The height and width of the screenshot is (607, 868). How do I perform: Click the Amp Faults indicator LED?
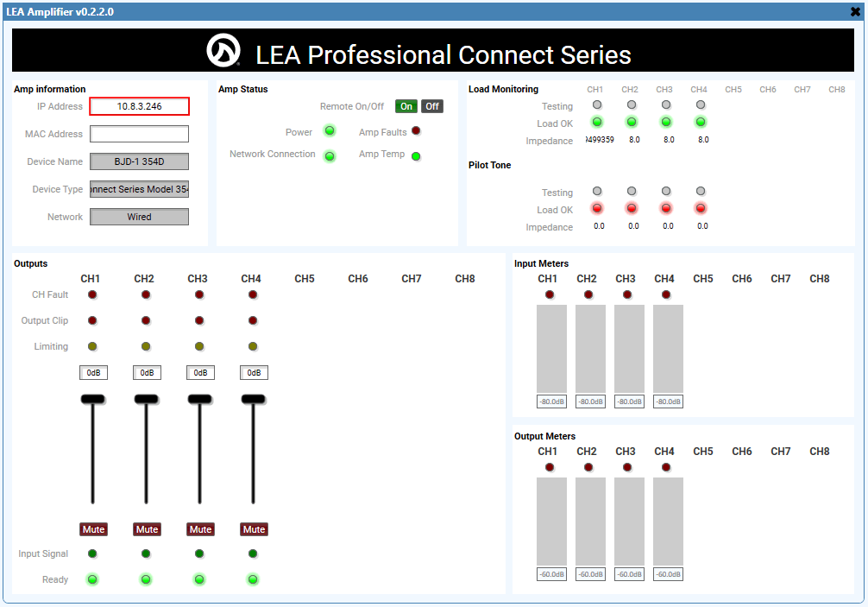[x=416, y=130]
